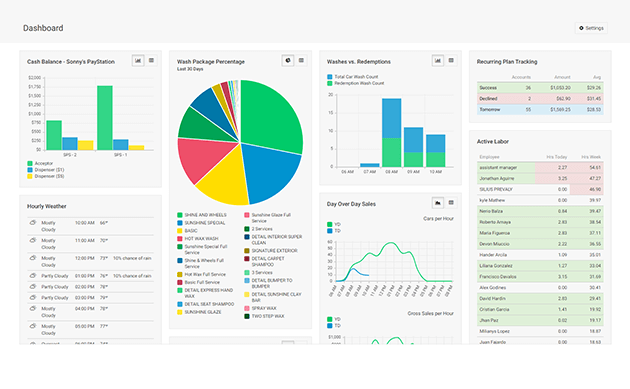Click the Dashboard page title
The width and height of the screenshot is (630, 389).
[43, 28]
